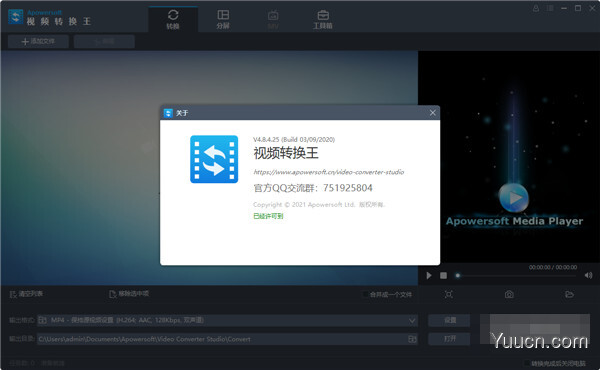Maximize the video converter window
Screen dimensions: 600x370
pos(578,8)
